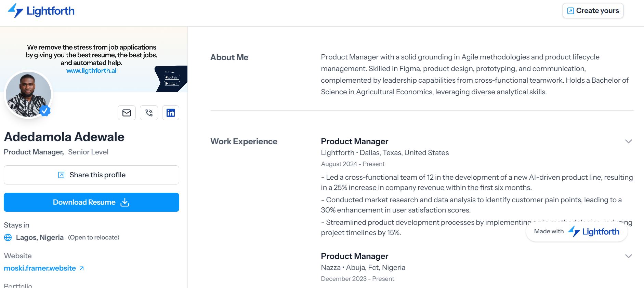Screen dimensions: 644x288
Task: Click Adedamola's profile photo
Action: pos(28,94)
